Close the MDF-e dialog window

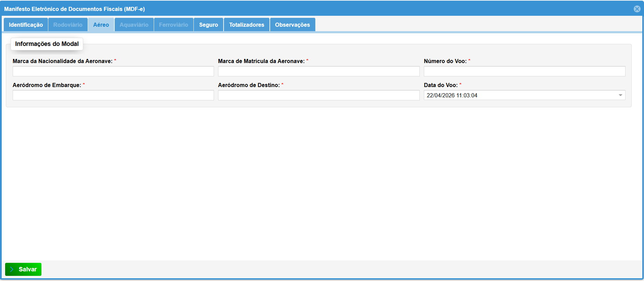pyautogui.click(x=637, y=9)
